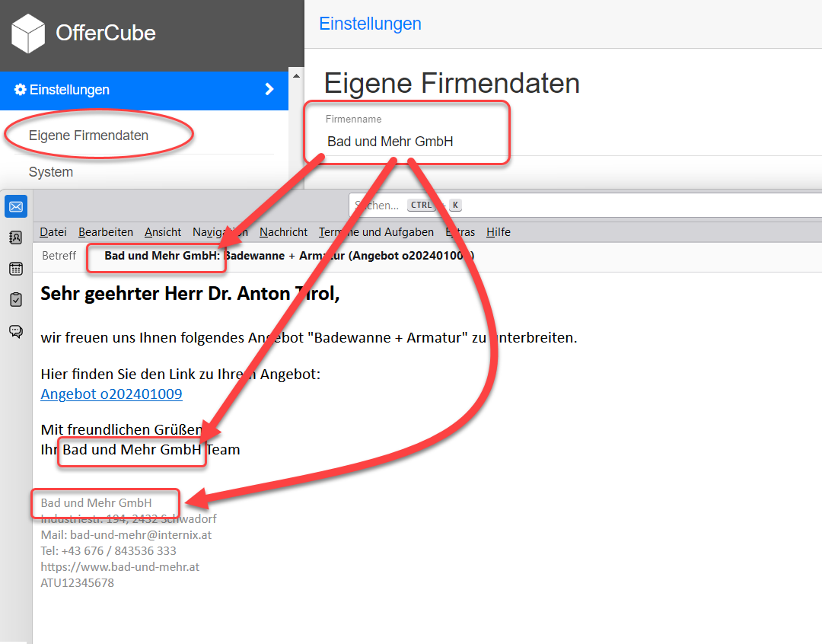
Task: Open the Navigation menu
Action: click(x=220, y=232)
